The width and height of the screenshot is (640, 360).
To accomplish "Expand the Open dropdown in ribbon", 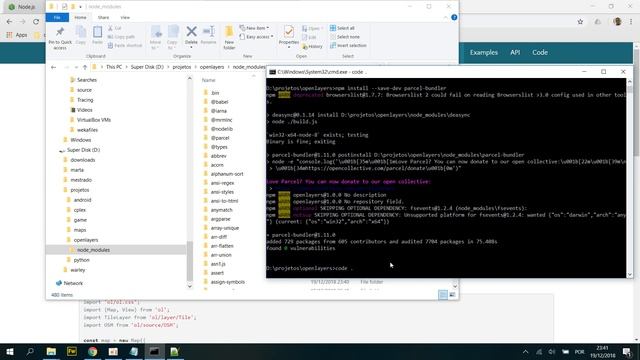I will 313,28.
